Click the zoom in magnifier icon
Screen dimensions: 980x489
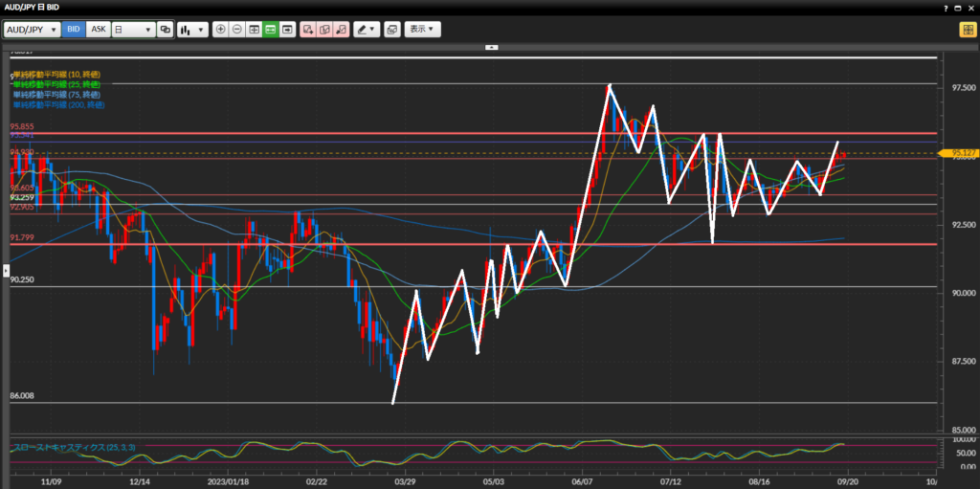[x=221, y=30]
